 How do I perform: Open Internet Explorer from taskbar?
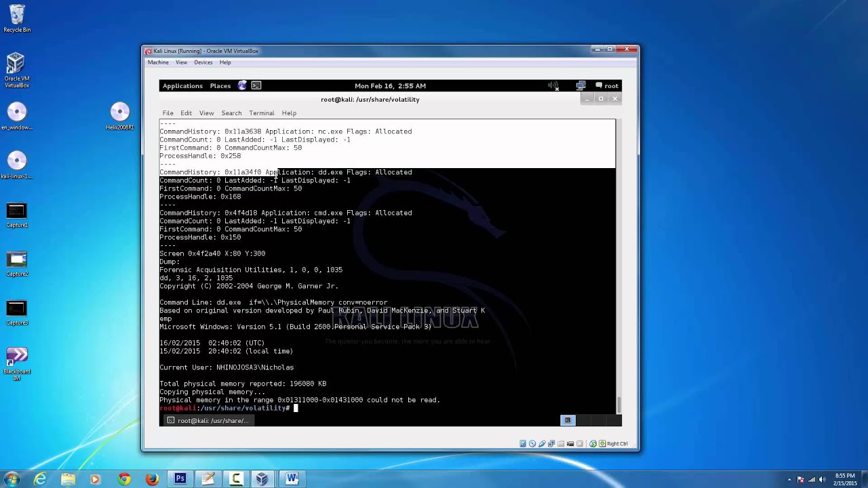point(40,479)
